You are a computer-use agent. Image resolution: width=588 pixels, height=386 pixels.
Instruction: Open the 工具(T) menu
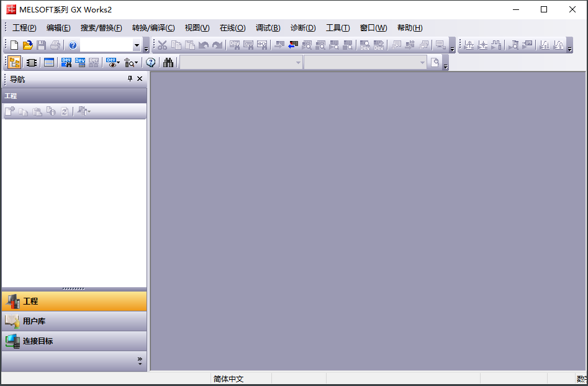[x=338, y=28]
